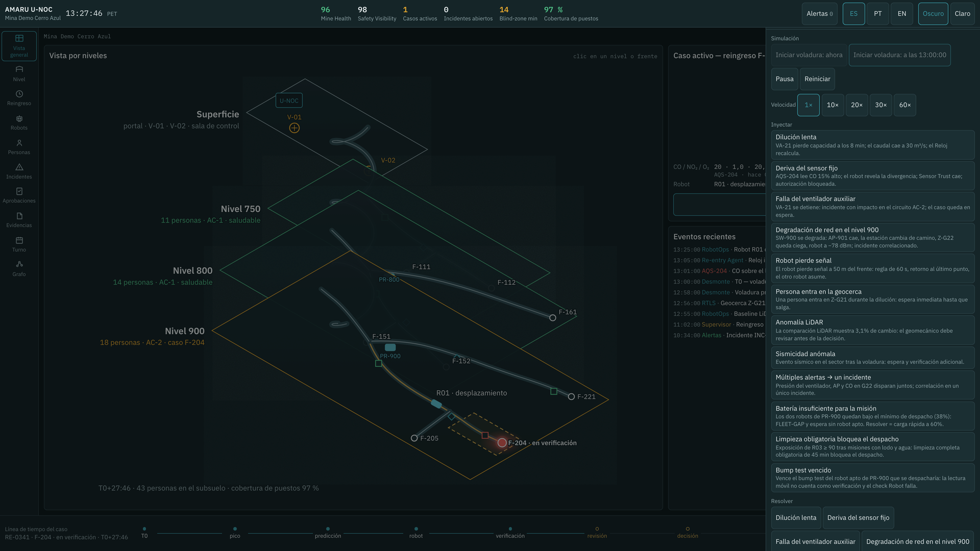Viewport: 980px width, 551px height.
Task: Select F-204 red face marker
Action: pyautogui.click(x=502, y=442)
